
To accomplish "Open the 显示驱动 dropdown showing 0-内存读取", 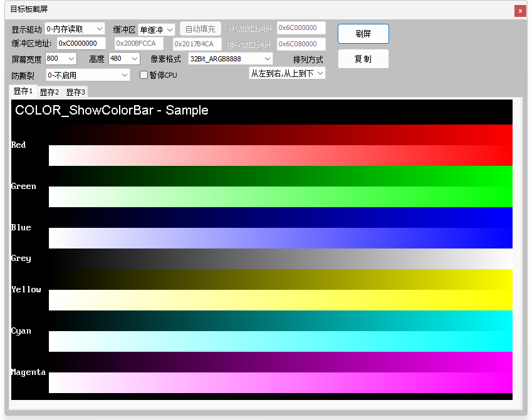I will (x=75, y=29).
